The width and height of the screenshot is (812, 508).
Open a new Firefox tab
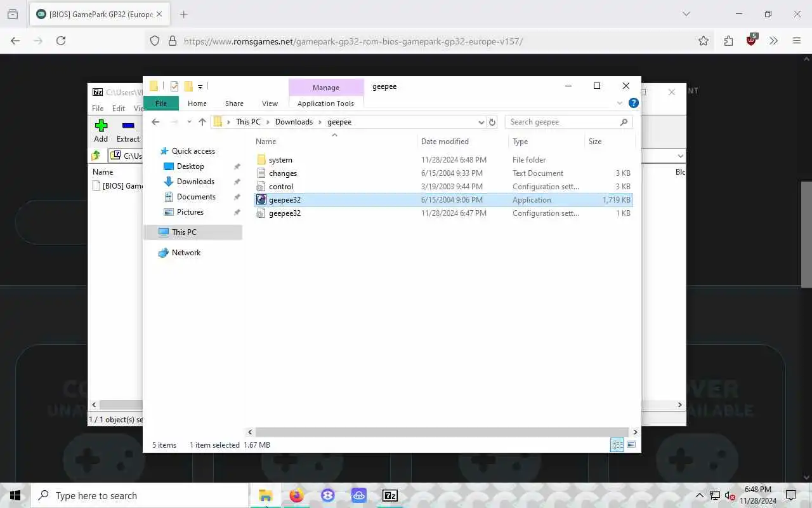tap(183, 14)
